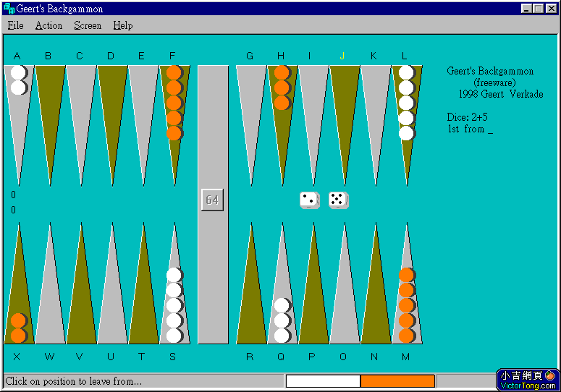
Task: Select empty point V
Action: coord(81,283)
